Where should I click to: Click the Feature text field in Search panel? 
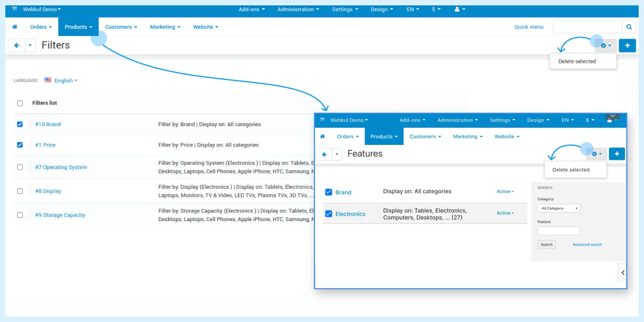pyautogui.click(x=559, y=231)
